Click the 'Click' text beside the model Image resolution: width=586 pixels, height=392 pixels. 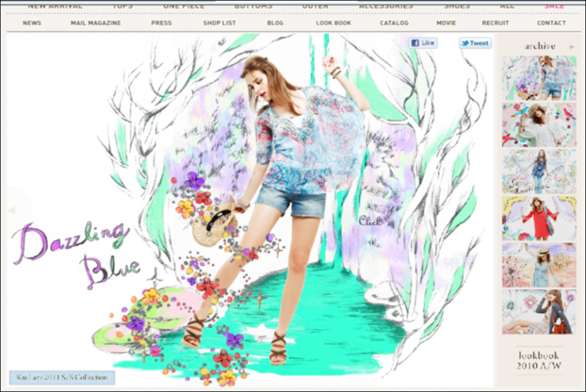tap(369, 221)
